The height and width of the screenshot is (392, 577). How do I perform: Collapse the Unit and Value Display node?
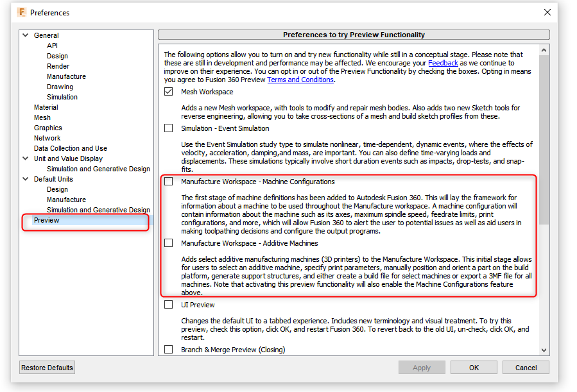[26, 158]
